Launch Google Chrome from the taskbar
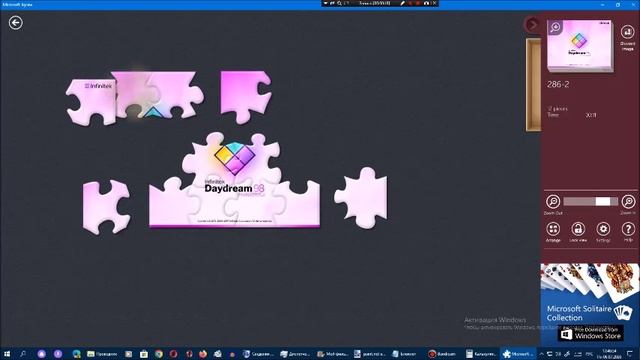 point(159,354)
